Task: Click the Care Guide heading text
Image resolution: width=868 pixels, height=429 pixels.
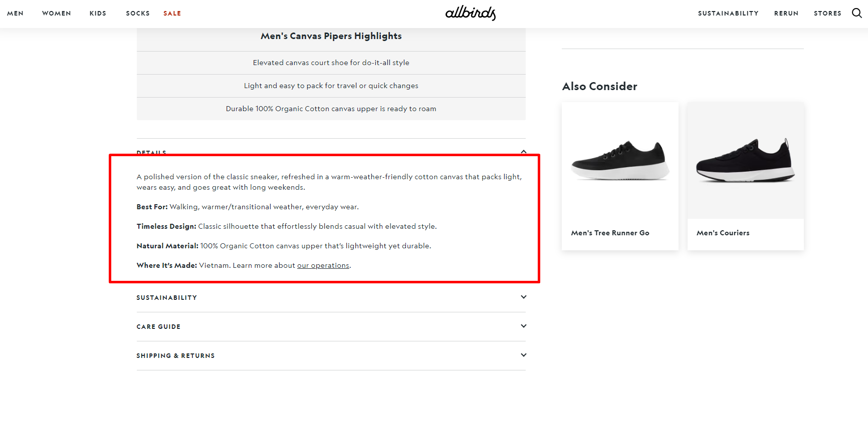Action: [x=158, y=327]
